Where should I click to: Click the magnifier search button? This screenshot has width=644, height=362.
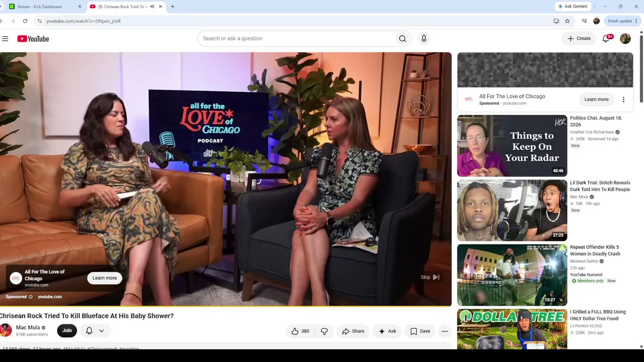(x=403, y=39)
